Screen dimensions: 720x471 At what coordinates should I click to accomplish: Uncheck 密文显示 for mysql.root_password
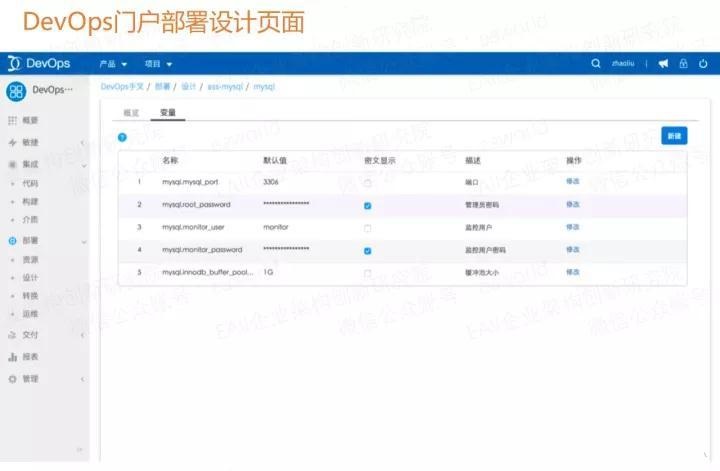[x=368, y=206]
